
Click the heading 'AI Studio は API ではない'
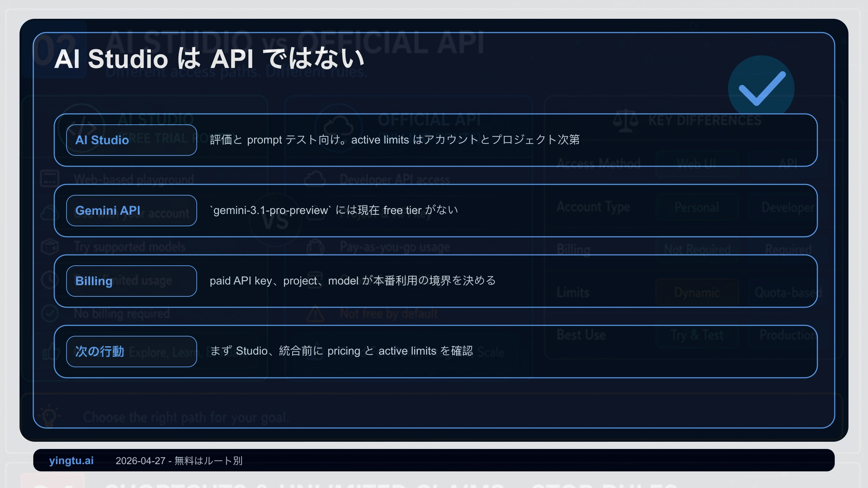[209, 58]
